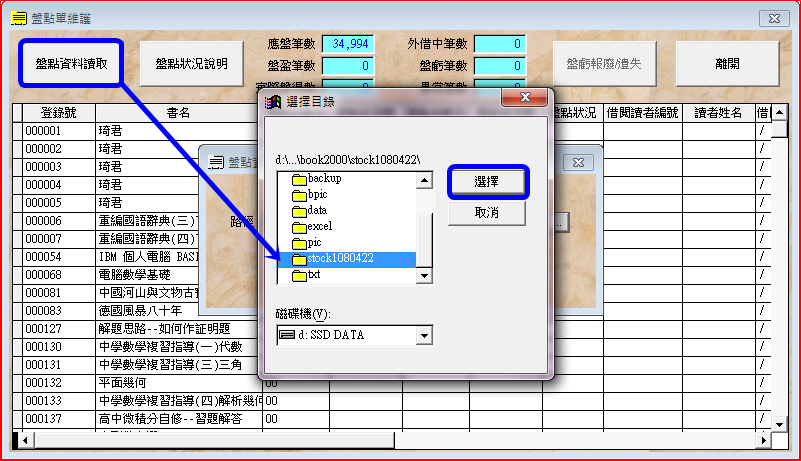The width and height of the screenshot is (801, 461).
Task: Click book title 高中微積分自修--習題解答
Action: tap(170, 419)
